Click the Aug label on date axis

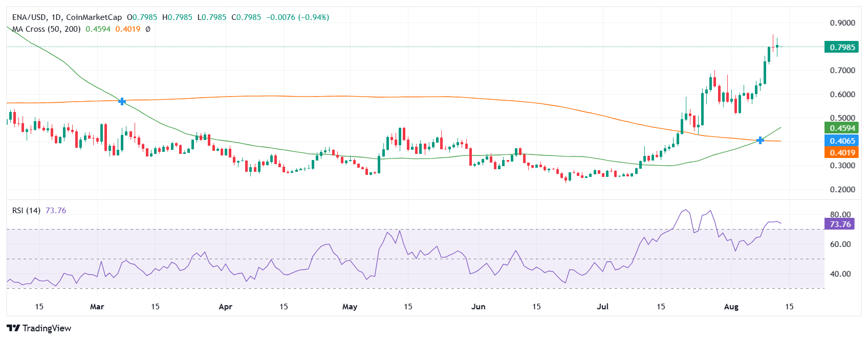pyautogui.click(x=731, y=307)
